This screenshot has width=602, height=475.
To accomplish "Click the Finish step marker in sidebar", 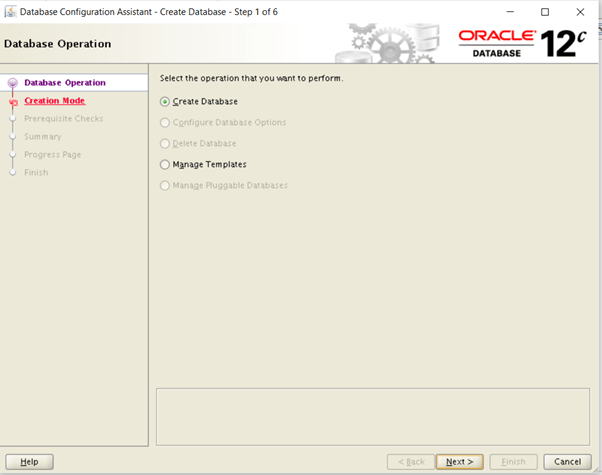I will tap(13, 173).
